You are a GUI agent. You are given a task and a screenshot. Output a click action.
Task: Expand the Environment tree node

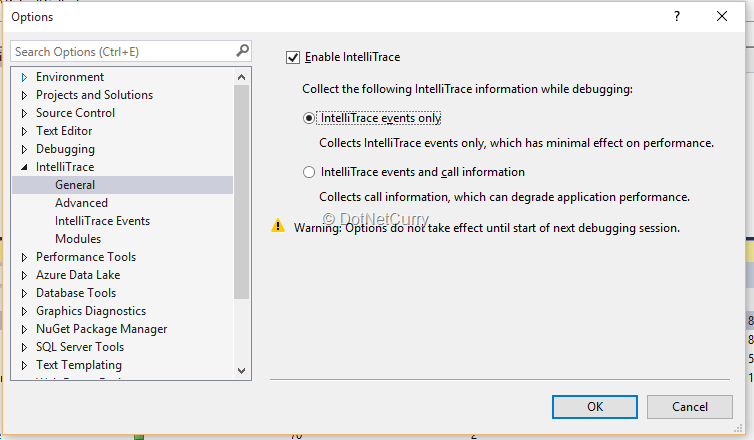coord(24,77)
